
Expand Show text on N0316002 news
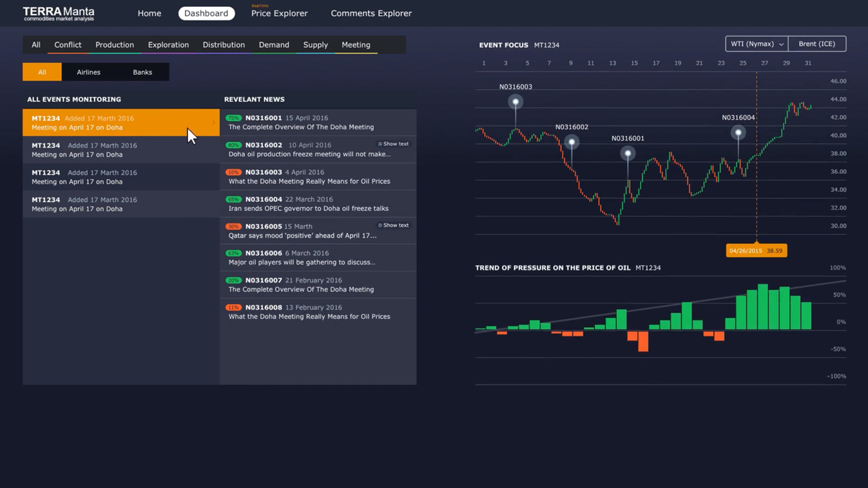(x=393, y=144)
